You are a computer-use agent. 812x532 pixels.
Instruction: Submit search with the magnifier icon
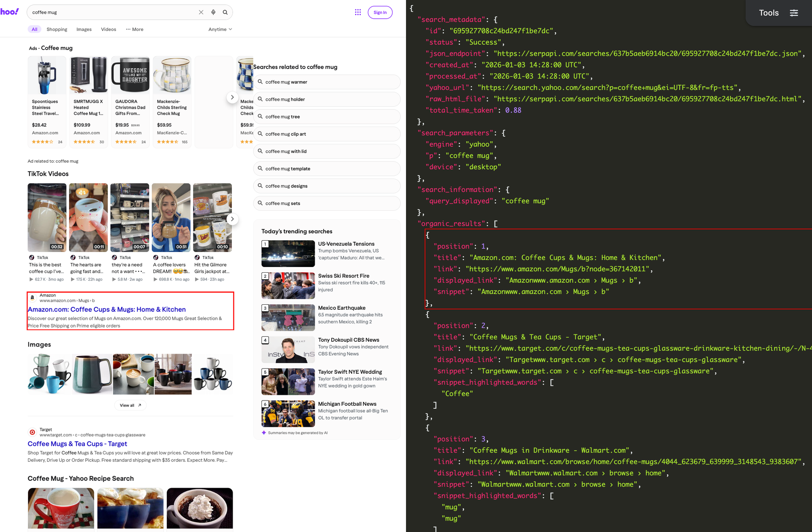[225, 12]
